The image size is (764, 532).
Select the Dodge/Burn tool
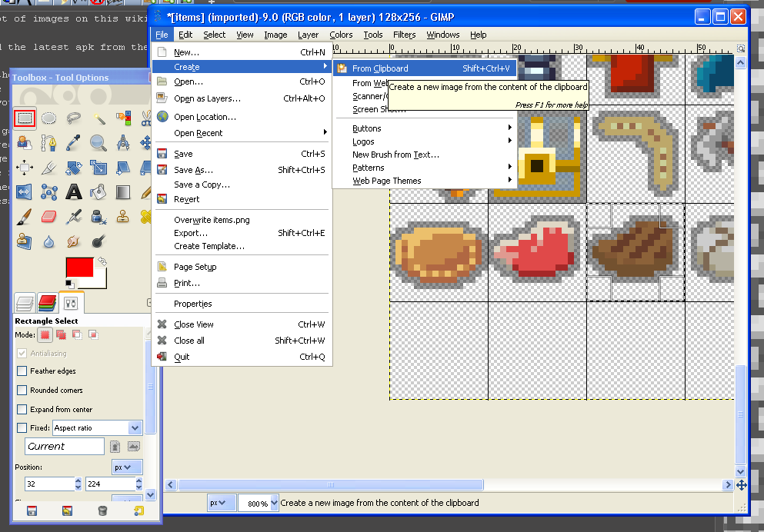point(98,241)
